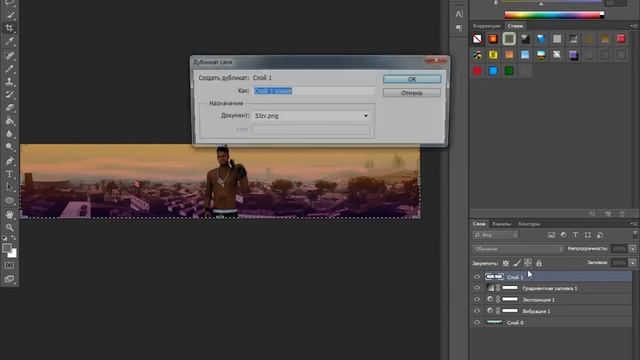Select the Paint Bucket tool

(10, 121)
